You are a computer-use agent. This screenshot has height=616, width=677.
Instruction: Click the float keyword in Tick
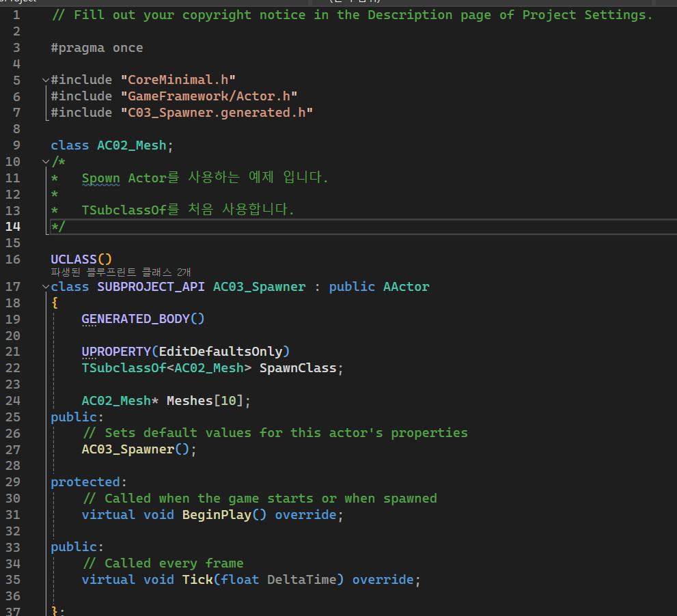click(x=240, y=580)
